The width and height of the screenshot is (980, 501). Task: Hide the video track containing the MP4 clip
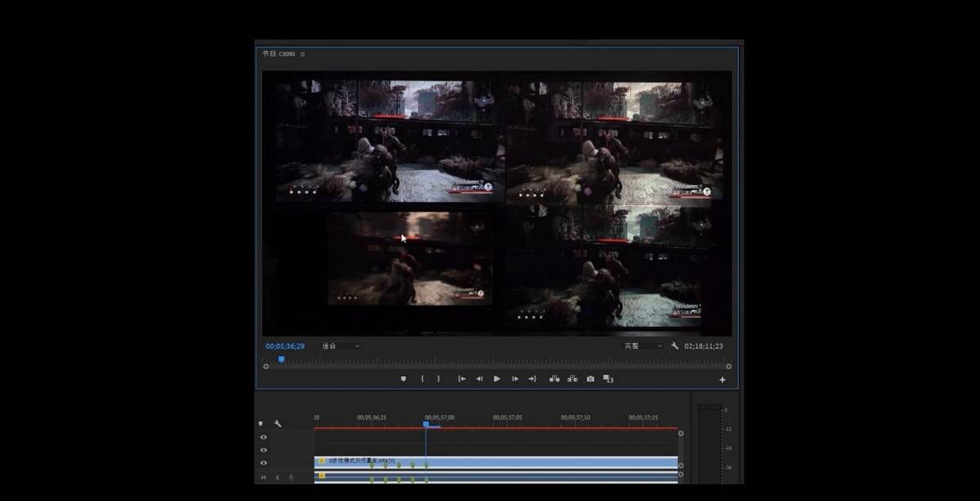click(263, 463)
